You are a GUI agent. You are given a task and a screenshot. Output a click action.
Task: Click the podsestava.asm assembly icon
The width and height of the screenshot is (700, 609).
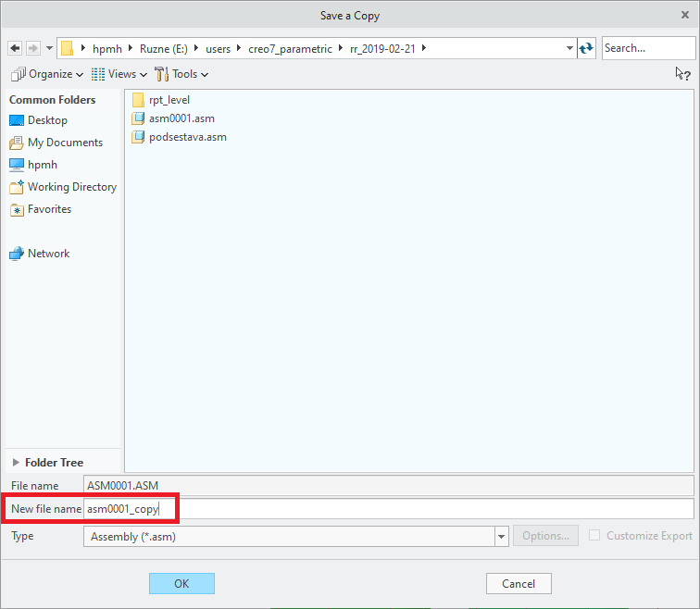click(138, 137)
